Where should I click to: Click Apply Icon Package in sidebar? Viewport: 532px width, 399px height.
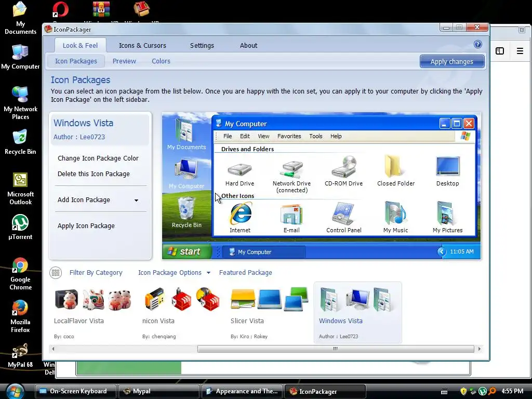point(86,225)
